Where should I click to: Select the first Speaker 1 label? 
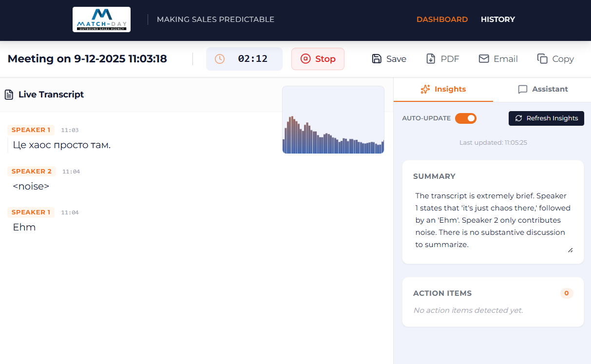31,130
